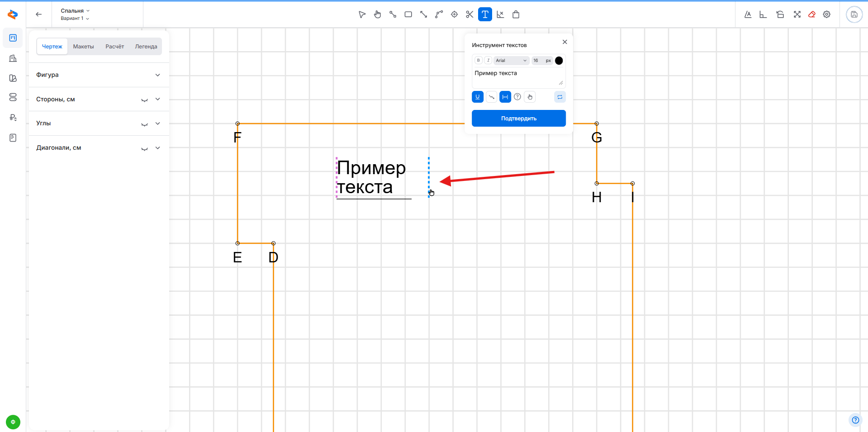Open the black text color swatch
Viewport: 868px width, 432px height.
point(559,61)
